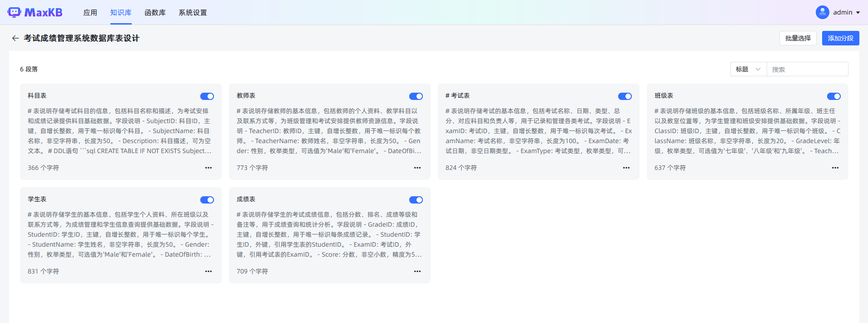Open the 教师表 card title
Screen dimensions: 868x323
tap(246, 95)
